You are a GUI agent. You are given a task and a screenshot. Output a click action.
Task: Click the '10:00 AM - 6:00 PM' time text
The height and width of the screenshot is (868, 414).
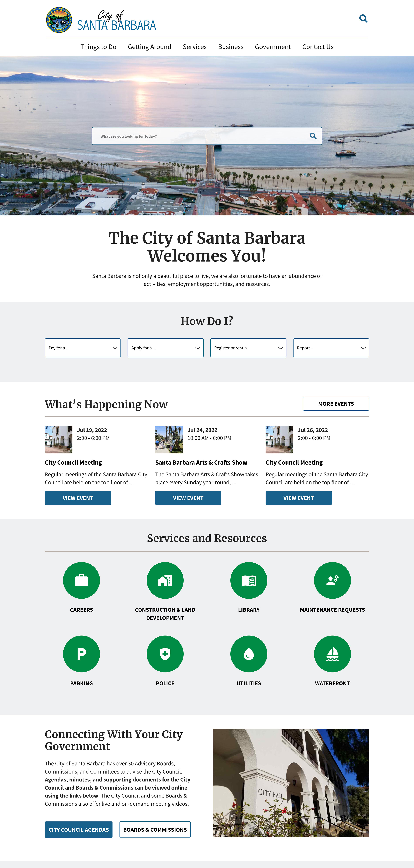[209, 438]
